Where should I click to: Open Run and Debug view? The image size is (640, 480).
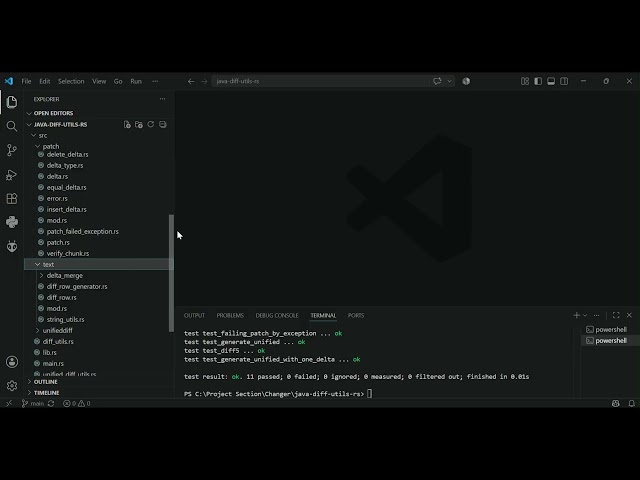(12, 175)
